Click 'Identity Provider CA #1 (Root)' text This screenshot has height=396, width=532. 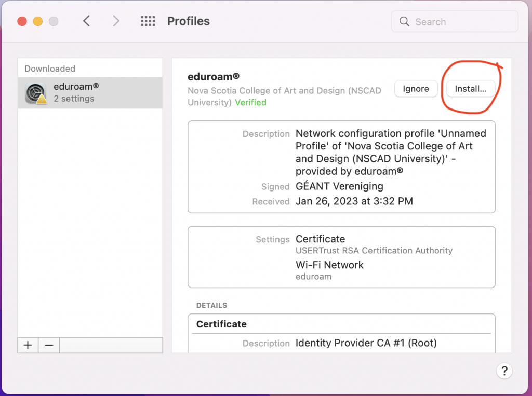point(366,343)
